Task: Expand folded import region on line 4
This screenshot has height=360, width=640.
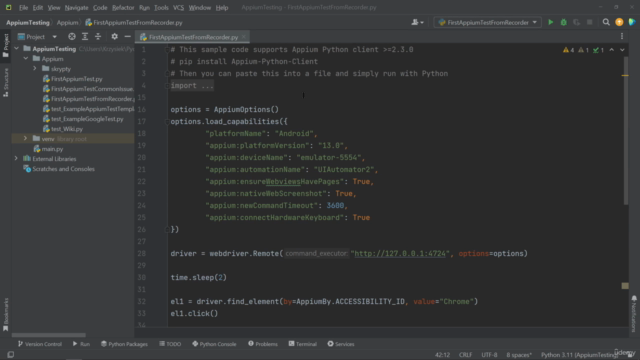Action: [x=192, y=86]
